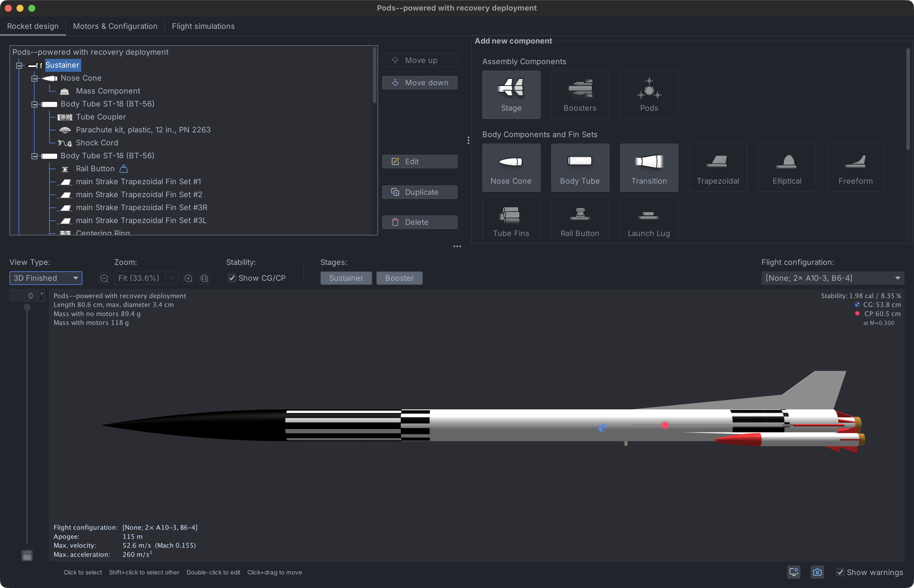Uncheck Show CG/CP

click(232, 278)
